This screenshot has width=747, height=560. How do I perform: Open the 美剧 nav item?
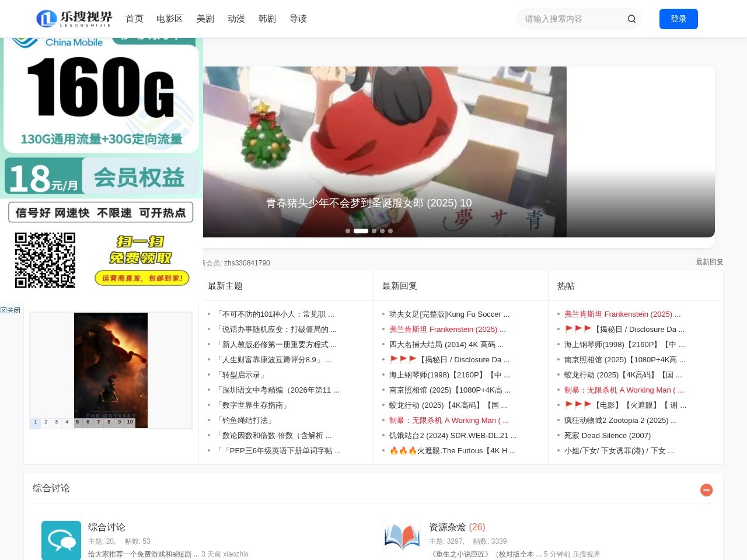(205, 19)
